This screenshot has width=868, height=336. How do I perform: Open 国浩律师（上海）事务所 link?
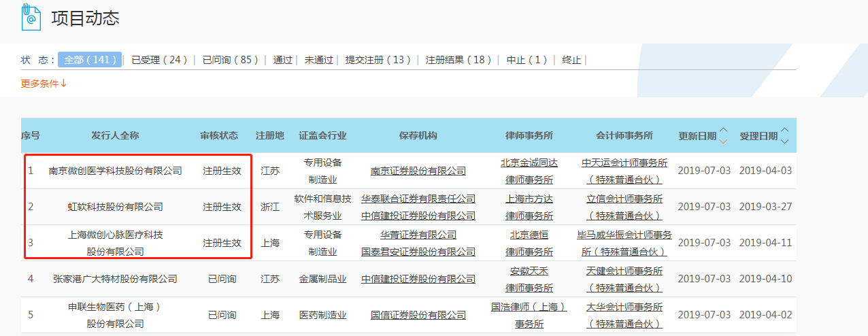[529, 315]
